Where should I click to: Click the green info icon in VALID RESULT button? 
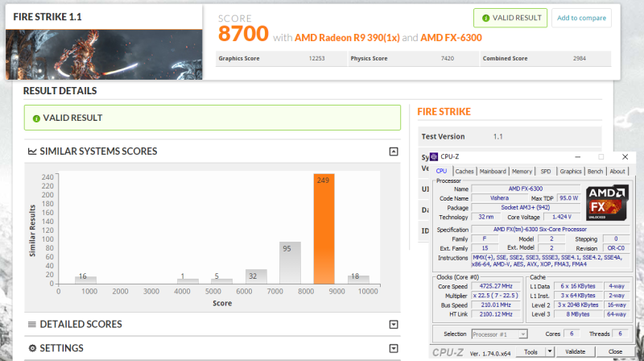pyautogui.click(x=485, y=18)
